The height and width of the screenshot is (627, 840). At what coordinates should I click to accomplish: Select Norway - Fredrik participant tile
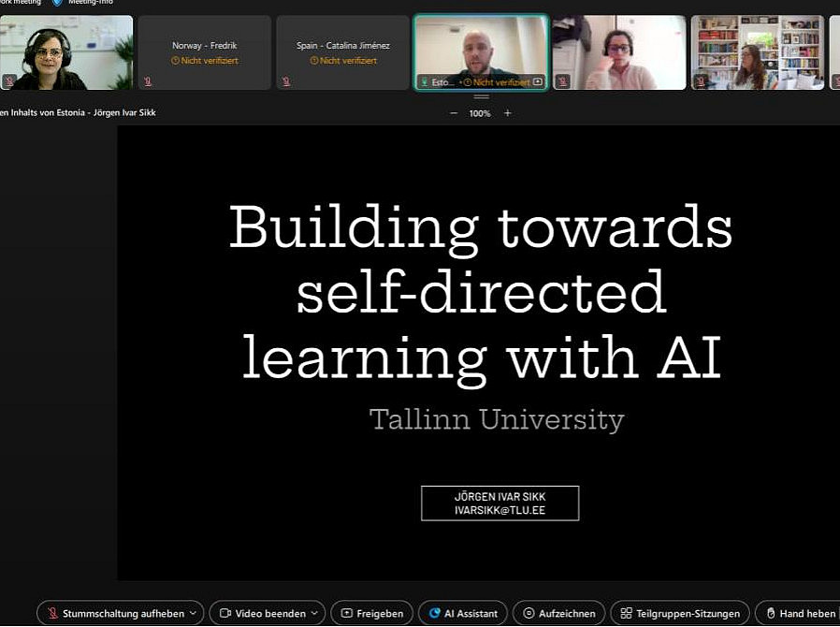205,52
